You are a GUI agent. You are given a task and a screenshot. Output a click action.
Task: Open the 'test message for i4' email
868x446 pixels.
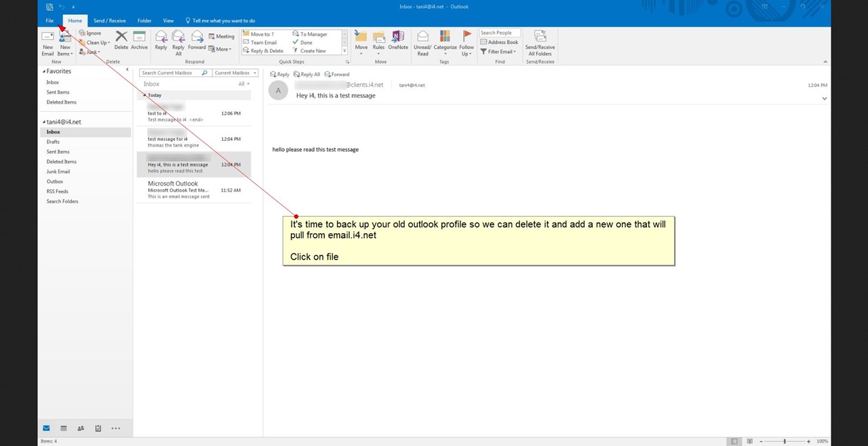[x=194, y=139]
